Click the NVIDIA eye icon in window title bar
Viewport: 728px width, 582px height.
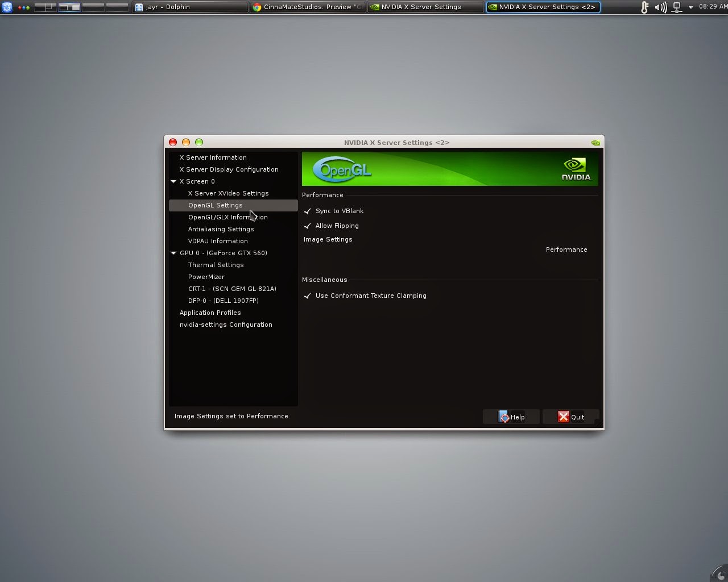pos(595,143)
